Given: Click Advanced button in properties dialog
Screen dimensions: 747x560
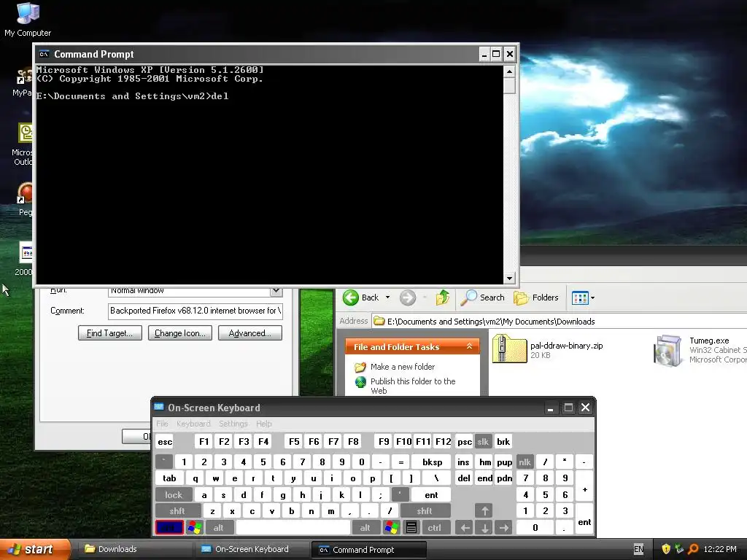Looking at the screenshot, I should pos(249,332).
